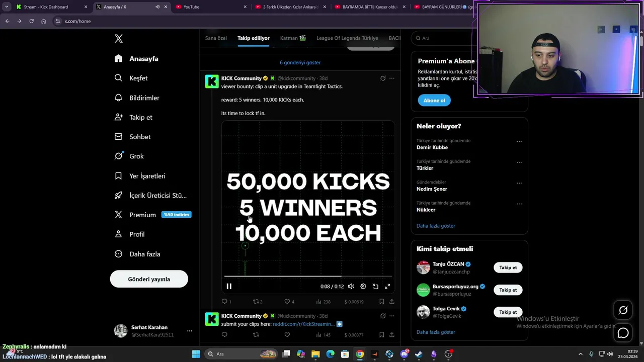644x362 pixels.
Task: Open Steam from Windows taskbar
Action: click(419, 354)
